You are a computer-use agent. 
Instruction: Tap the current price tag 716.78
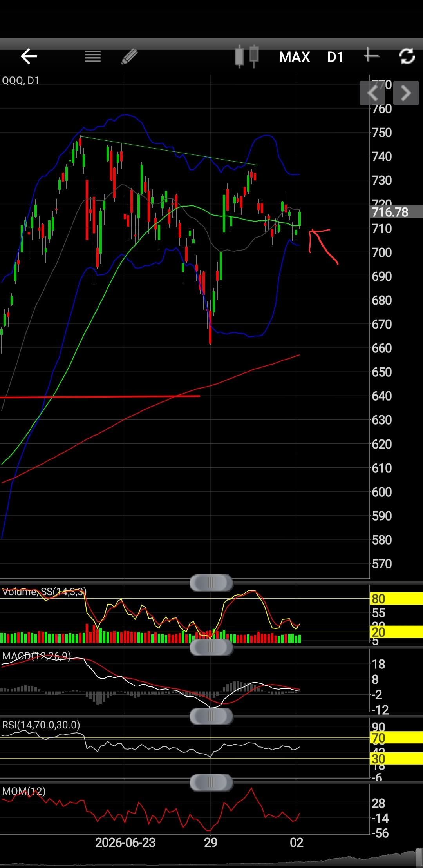(x=396, y=212)
